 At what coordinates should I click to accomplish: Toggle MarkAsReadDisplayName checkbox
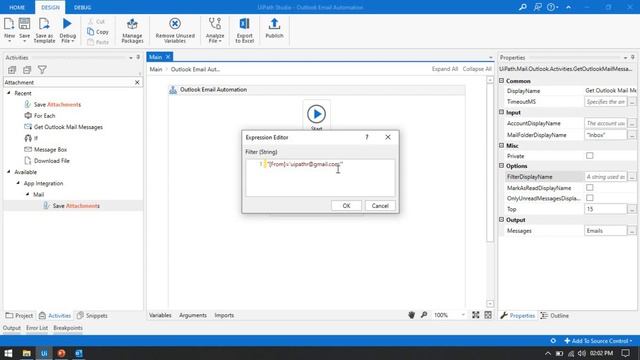tap(589, 188)
